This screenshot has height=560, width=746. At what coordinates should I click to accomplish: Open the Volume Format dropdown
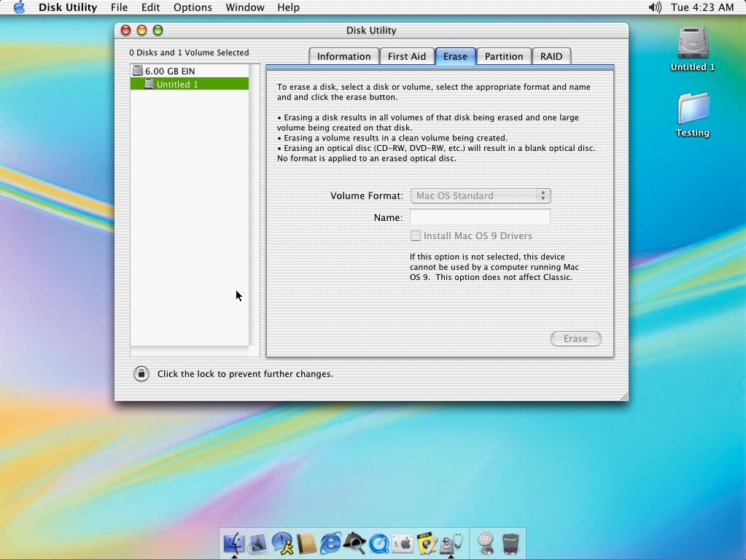click(x=481, y=195)
